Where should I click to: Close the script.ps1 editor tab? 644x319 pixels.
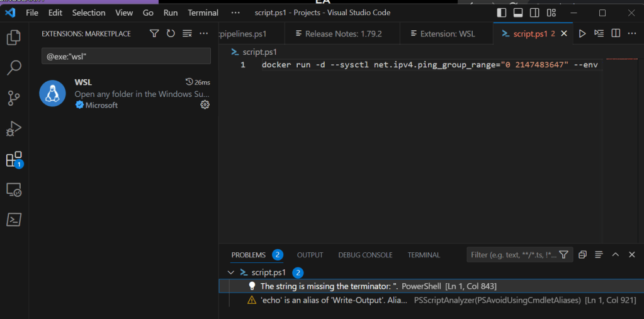[x=564, y=34]
